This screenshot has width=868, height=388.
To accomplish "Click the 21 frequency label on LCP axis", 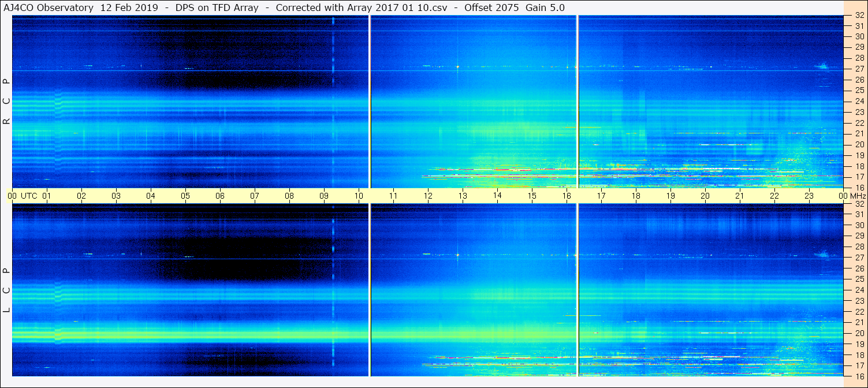I will [x=859, y=322].
